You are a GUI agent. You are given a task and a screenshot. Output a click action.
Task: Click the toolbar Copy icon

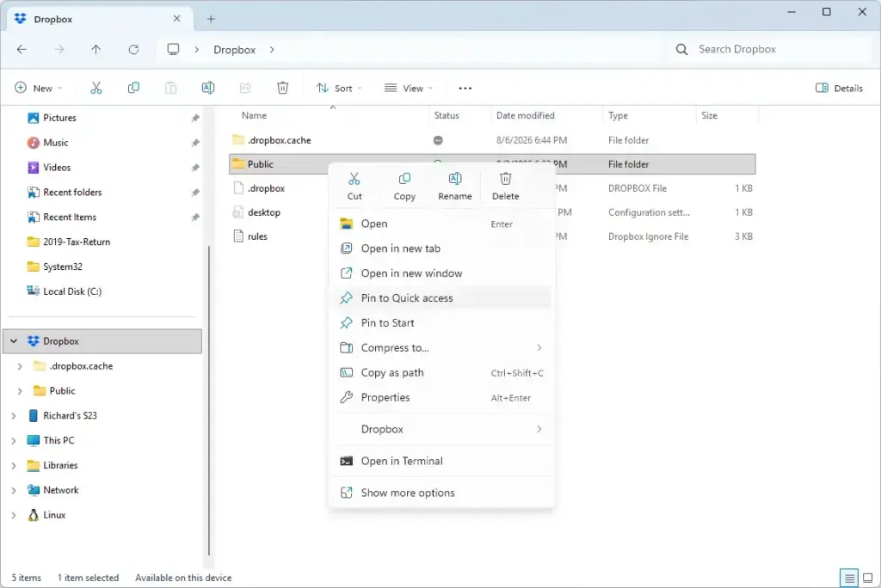(133, 88)
